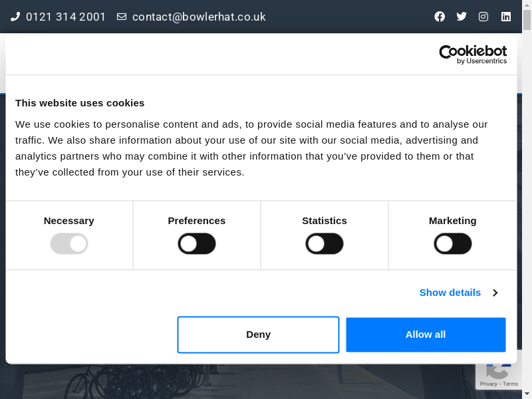Click the phone handset icon
Viewport: 532px width, 399px height.
point(15,17)
